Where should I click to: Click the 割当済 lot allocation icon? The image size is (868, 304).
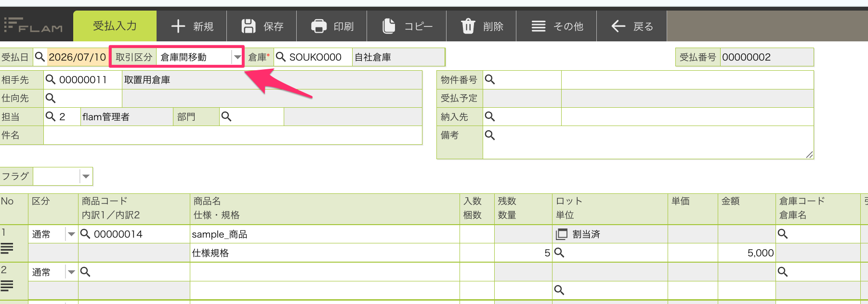point(562,234)
